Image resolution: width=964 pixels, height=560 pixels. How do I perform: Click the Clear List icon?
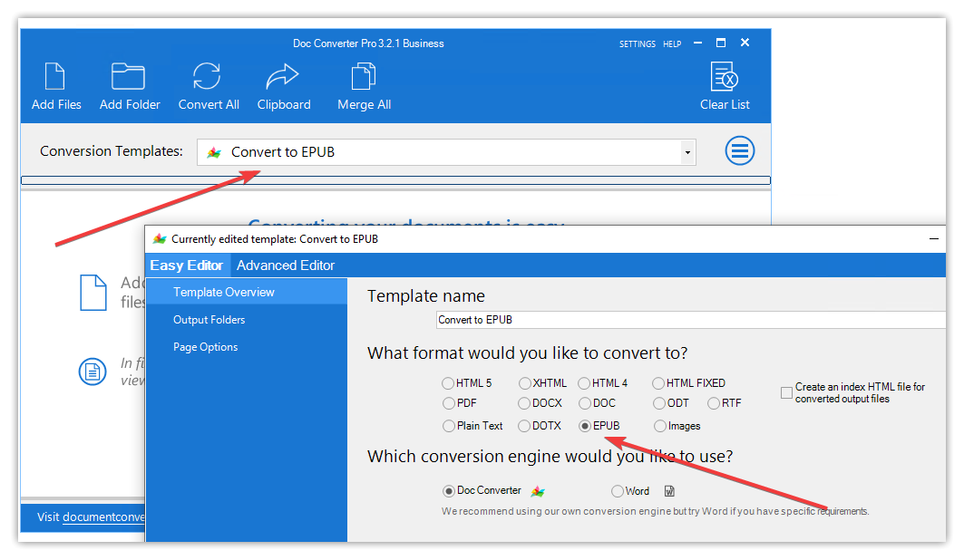click(x=725, y=77)
